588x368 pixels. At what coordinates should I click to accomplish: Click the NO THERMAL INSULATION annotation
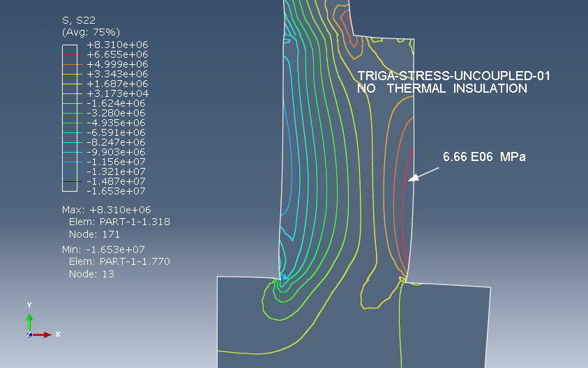pyautogui.click(x=442, y=89)
